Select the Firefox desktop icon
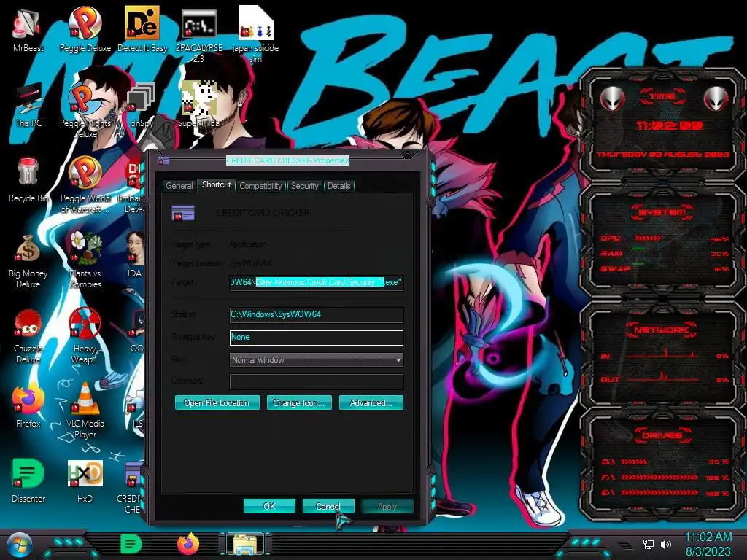The height and width of the screenshot is (560, 747). click(28, 405)
